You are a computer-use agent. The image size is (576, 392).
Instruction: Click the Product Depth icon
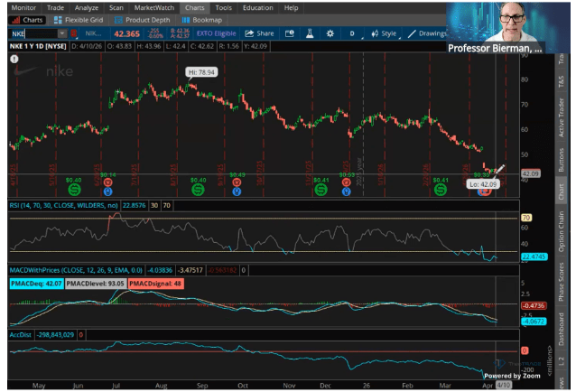(118, 20)
